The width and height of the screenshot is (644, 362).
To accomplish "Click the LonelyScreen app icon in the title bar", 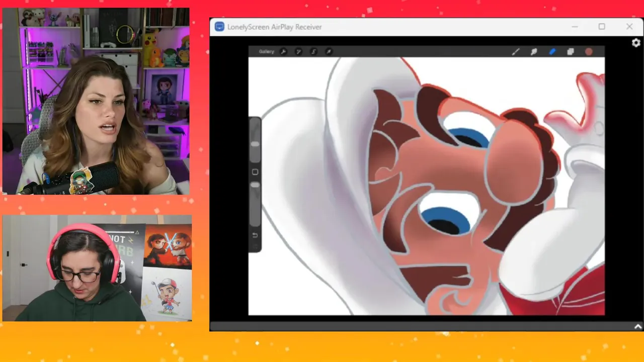I will tap(219, 27).
